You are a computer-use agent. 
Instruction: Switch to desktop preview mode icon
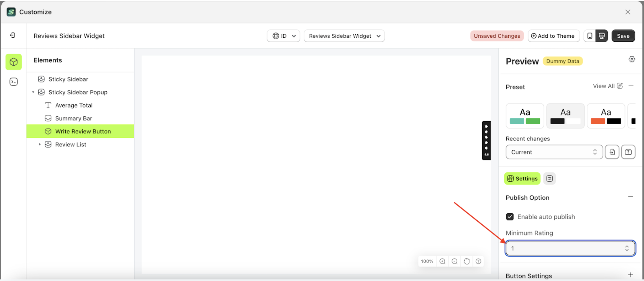[601, 36]
